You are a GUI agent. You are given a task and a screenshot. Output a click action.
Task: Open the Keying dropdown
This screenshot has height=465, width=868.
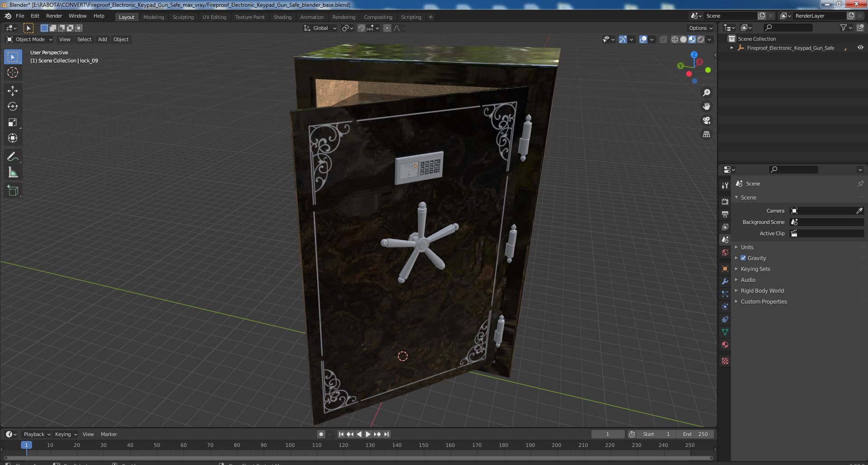pos(66,434)
